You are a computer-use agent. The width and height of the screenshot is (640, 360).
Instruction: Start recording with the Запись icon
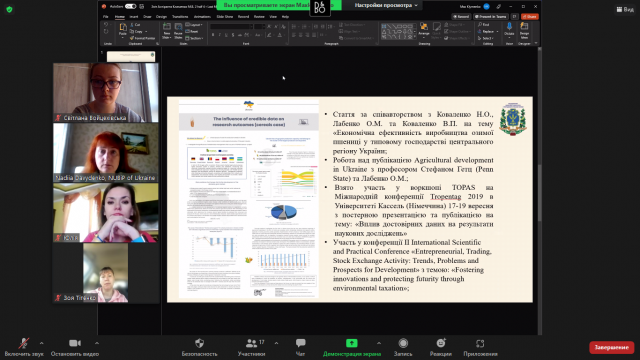tap(403, 343)
